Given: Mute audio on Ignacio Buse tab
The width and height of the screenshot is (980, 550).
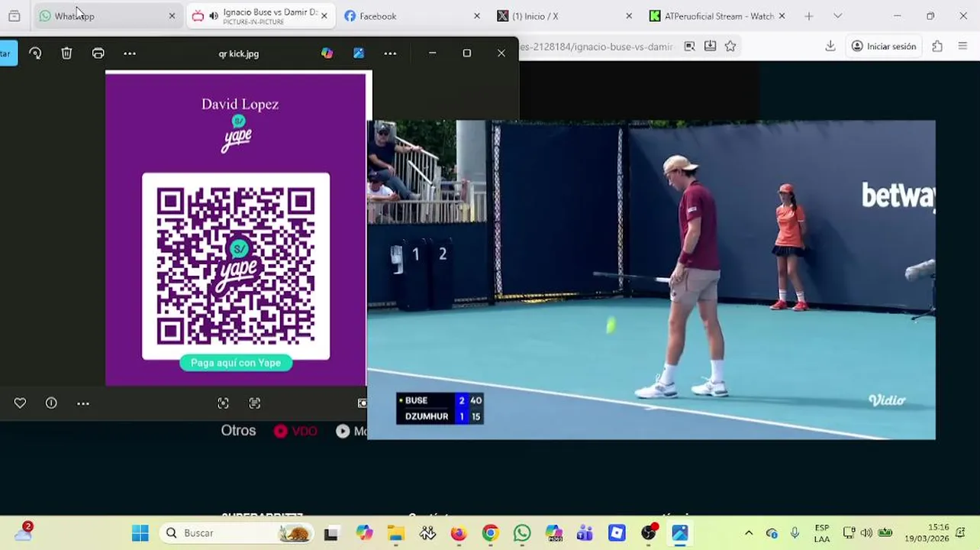Looking at the screenshot, I should point(214,16).
